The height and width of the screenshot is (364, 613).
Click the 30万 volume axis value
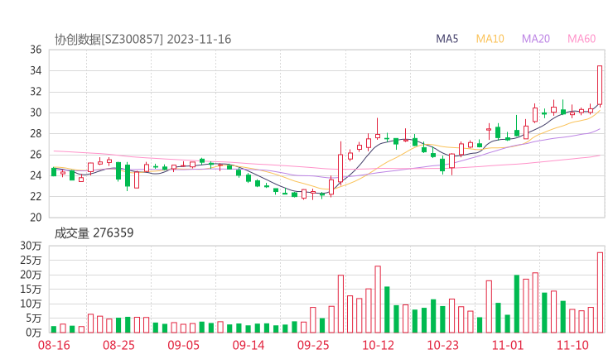pyautogui.click(x=31, y=246)
